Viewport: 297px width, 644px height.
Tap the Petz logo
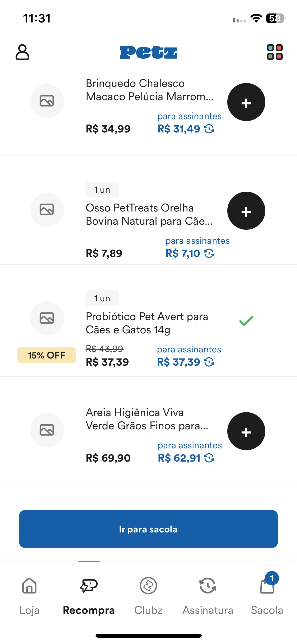point(148,52)
